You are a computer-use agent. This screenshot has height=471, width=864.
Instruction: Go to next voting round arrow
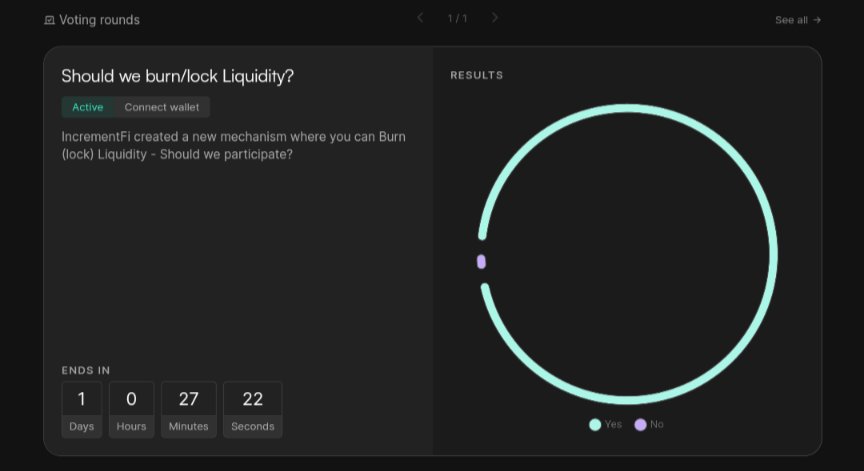click(x=495, y=18)
